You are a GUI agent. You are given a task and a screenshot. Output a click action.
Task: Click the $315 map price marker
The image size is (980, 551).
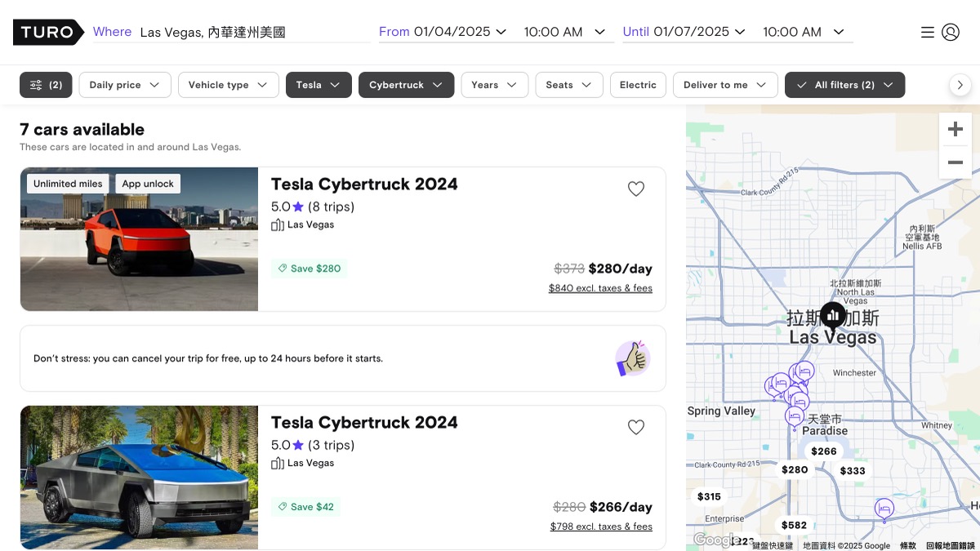click(x=709, y=496)
